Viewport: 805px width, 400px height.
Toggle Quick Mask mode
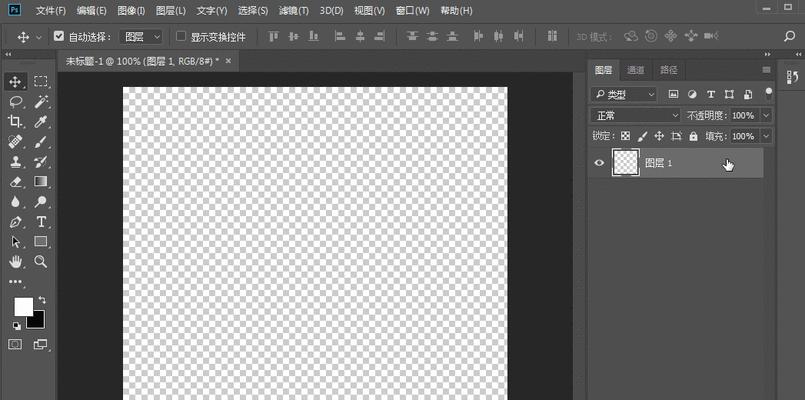15,344
